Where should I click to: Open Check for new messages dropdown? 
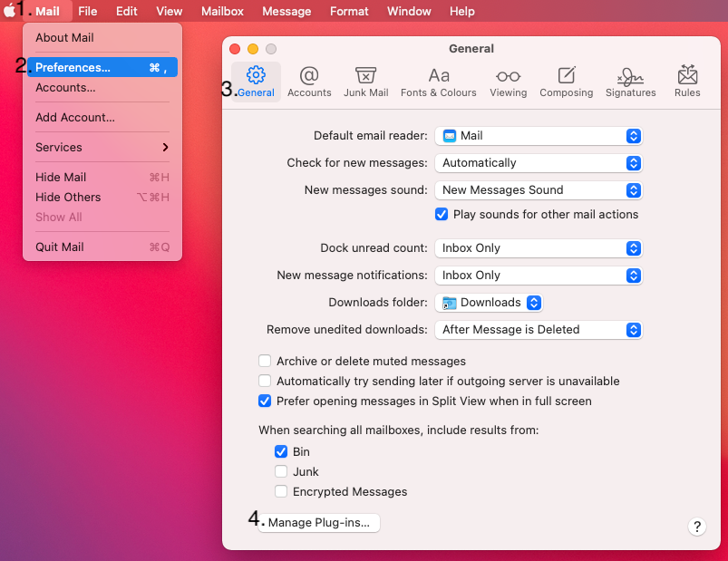[539, 163]
